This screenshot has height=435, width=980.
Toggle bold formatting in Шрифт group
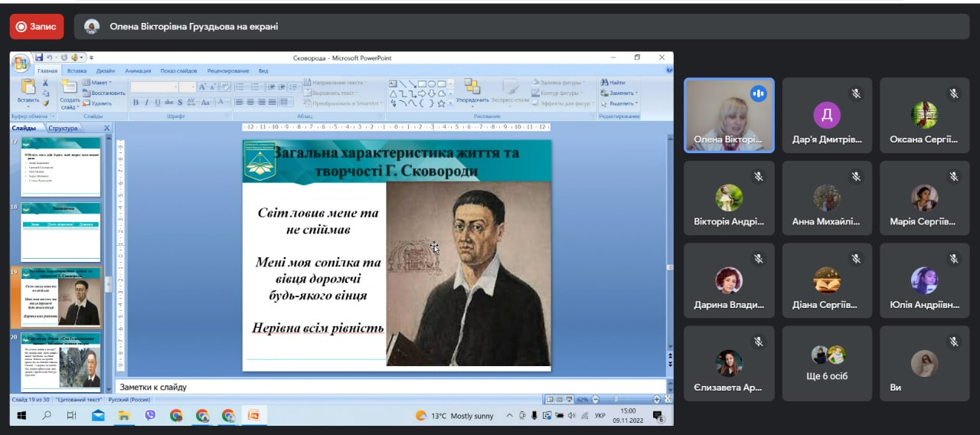pyautogui.click(x=136, y=103)
